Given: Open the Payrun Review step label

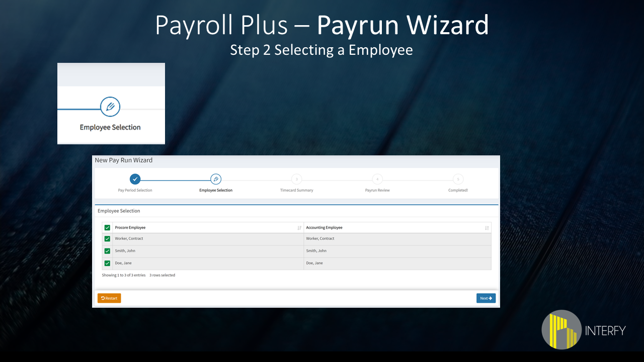Looking at the screenshot, I should [377, 191].
